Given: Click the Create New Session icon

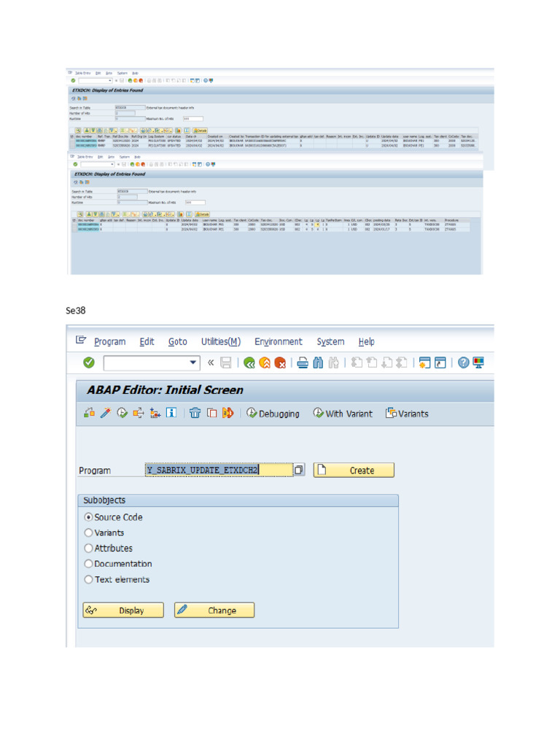Looking at the screenshot, I should (425, 363).
